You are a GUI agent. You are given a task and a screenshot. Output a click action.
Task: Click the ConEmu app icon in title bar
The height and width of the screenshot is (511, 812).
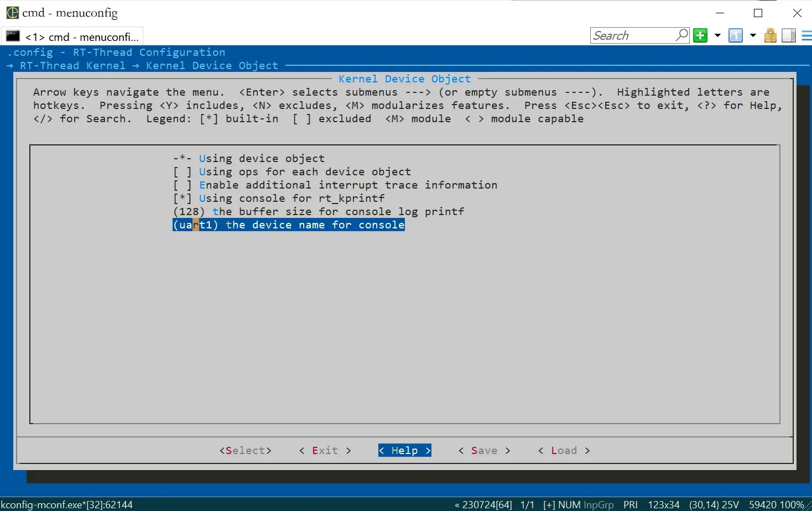12,12
